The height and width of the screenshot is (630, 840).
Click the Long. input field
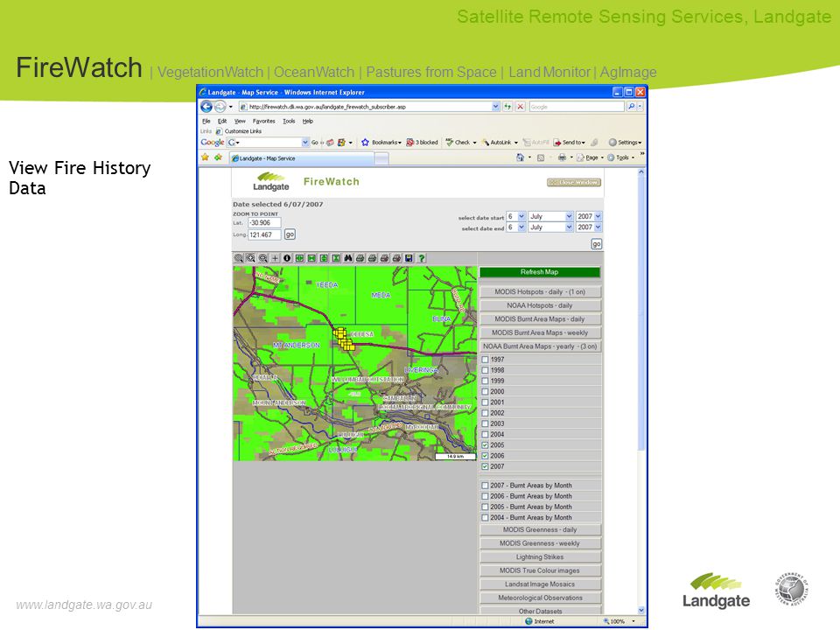[264, 234]
